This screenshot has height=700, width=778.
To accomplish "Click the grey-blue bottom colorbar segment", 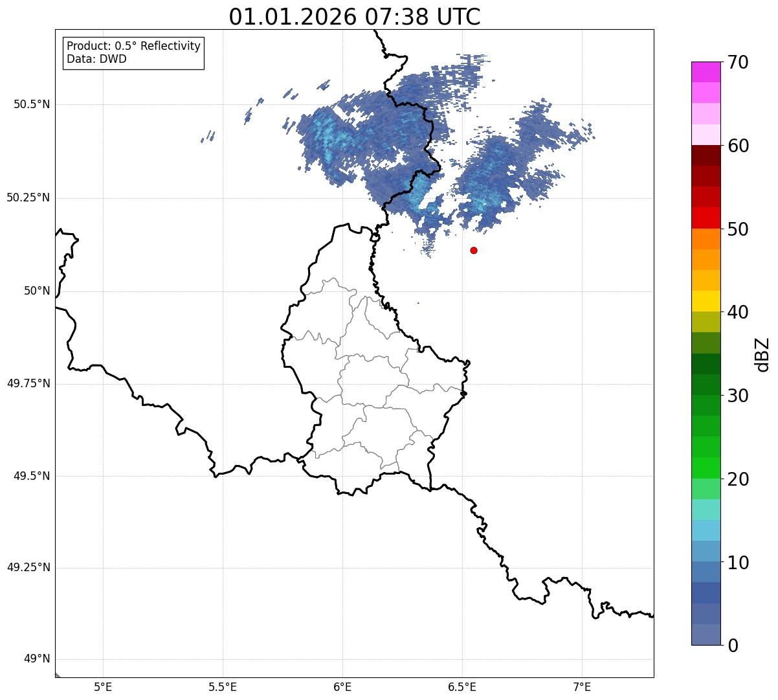I will point(706,635).
